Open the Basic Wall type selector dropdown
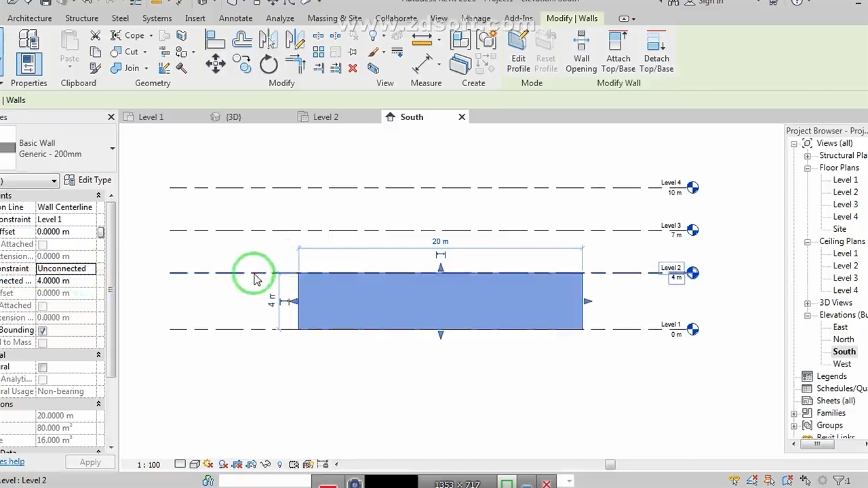This screenshot has height=488, width=868. tap(112, 148)
